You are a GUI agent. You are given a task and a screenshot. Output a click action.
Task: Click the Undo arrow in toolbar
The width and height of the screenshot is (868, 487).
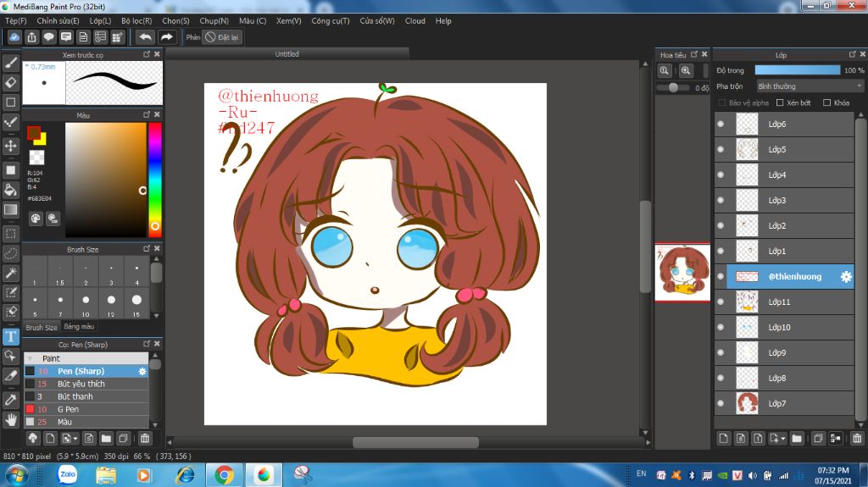tap(145, 37)
